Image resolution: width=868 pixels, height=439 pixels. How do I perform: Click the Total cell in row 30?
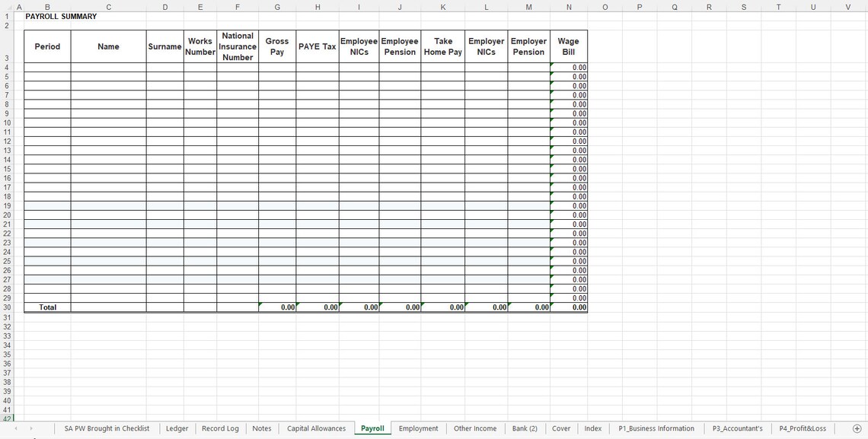coord(46,307)
